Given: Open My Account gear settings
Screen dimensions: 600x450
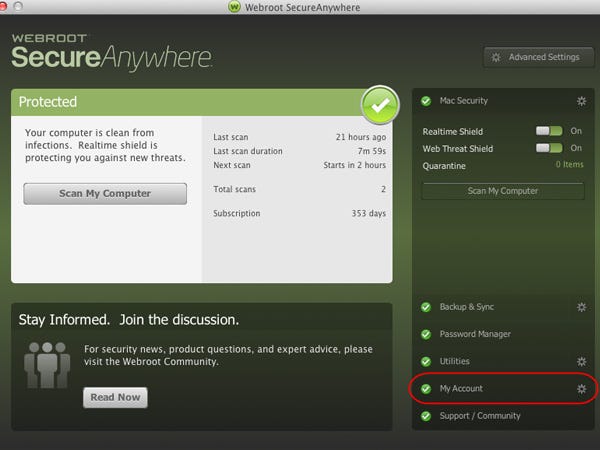Looking at the screenshot, I should tap(581, 389).
